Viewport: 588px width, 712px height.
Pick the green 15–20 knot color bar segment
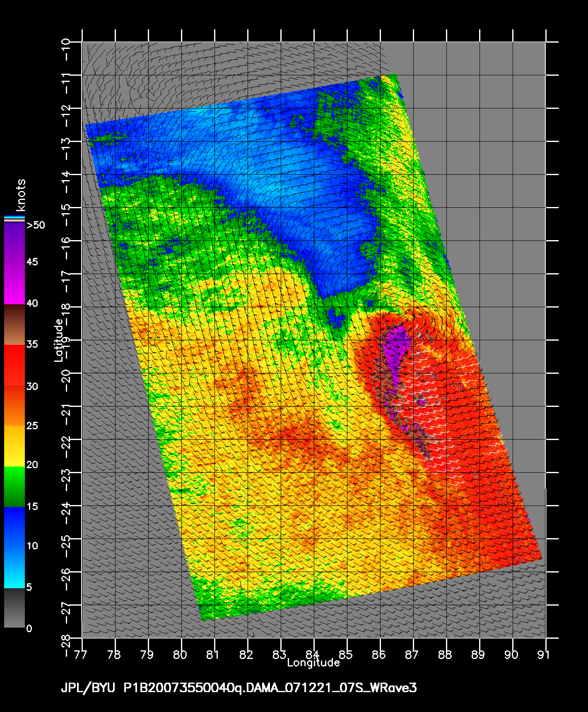click(x=14, y=487)
